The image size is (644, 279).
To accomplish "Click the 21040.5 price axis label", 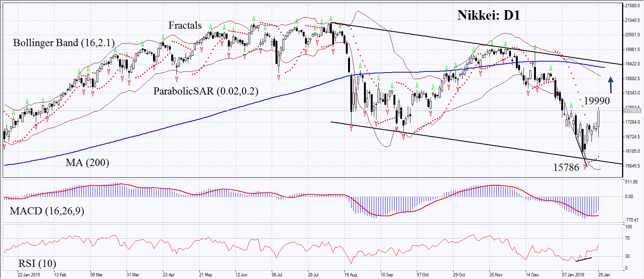I will [632, 20].
